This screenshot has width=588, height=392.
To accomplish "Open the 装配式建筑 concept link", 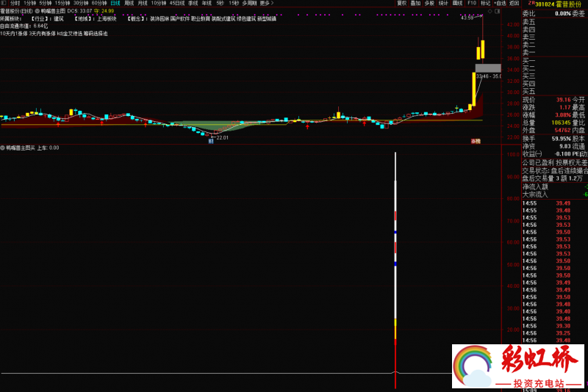I will tap(223, 19).
